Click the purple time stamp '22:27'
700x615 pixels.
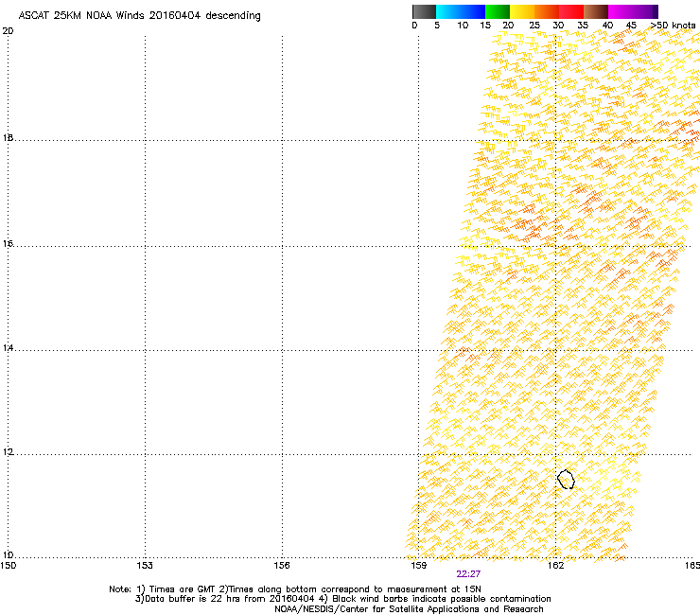point(468,574)
